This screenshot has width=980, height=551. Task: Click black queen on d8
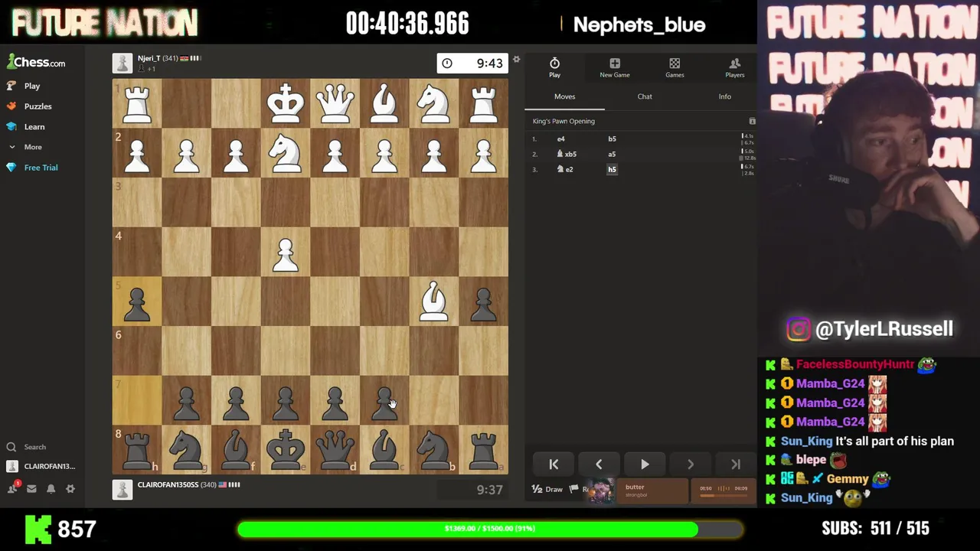point(335,449)
